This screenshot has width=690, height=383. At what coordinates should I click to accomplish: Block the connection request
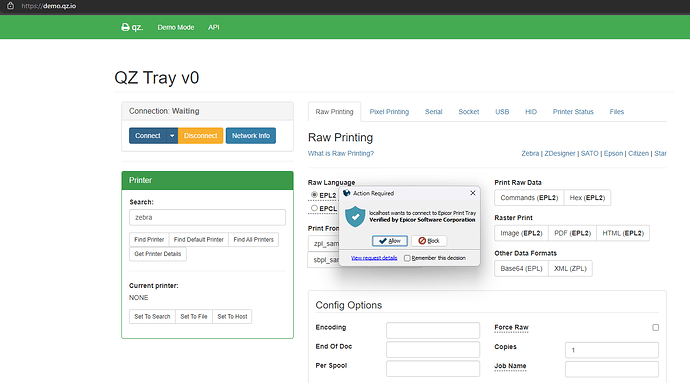pyautogui.click(x=429, y=241)
